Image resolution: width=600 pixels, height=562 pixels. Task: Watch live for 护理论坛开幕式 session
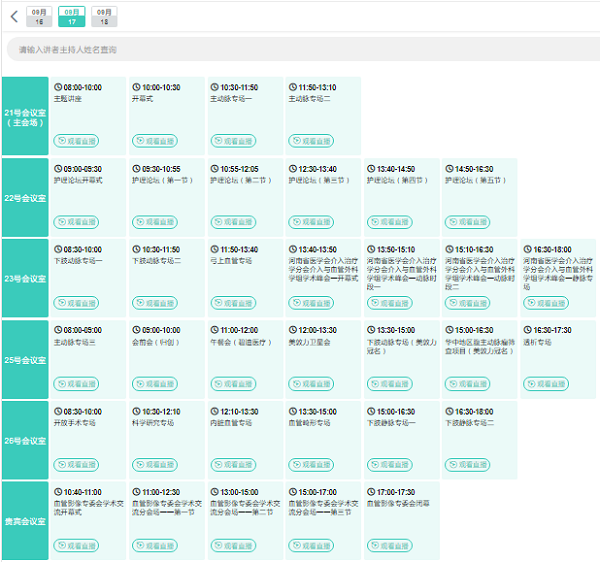76,222
